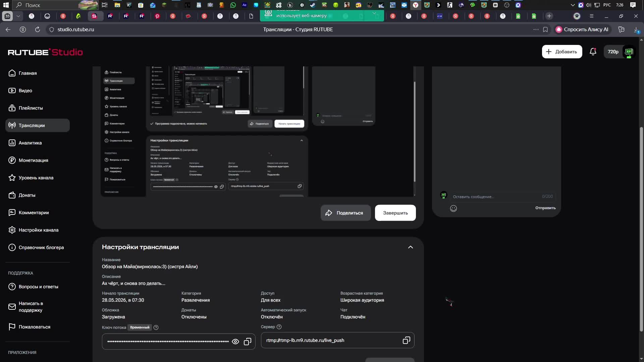Go back in browser

point(8,29)
